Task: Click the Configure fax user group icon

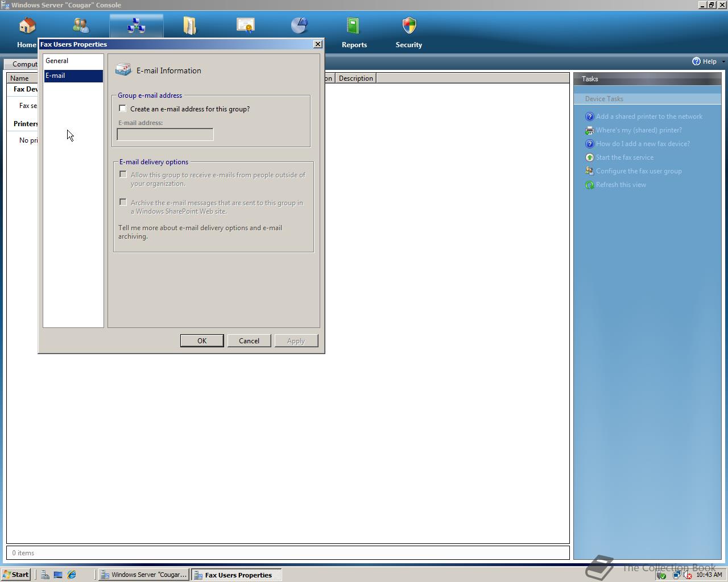Action: tap(589, 171)
